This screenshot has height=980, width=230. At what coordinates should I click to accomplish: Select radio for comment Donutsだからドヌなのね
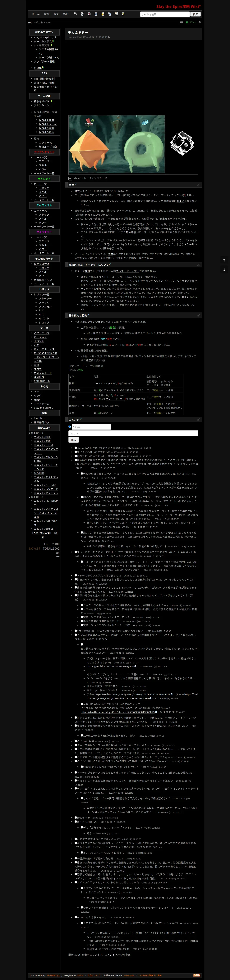click(x=76, y=917)
